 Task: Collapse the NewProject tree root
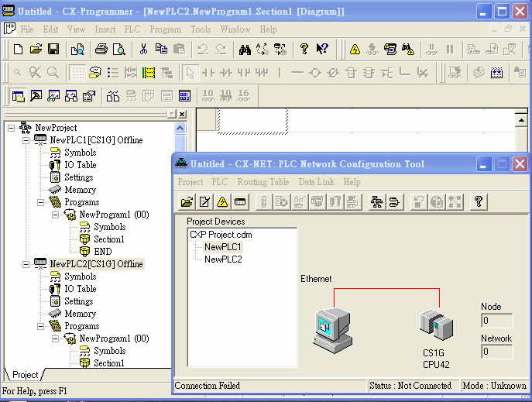coord(11,129)
